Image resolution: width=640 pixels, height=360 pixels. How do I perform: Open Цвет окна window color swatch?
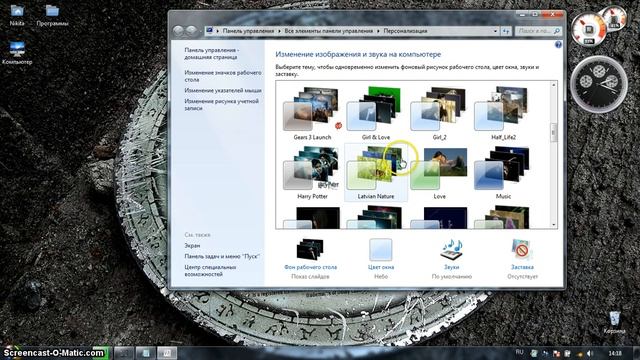click(x=380, y=249)
